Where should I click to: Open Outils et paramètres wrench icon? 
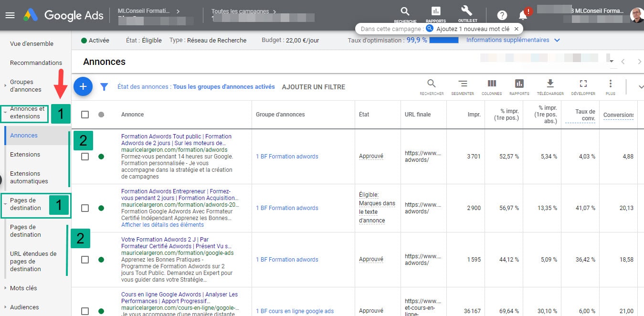point(467,14)
